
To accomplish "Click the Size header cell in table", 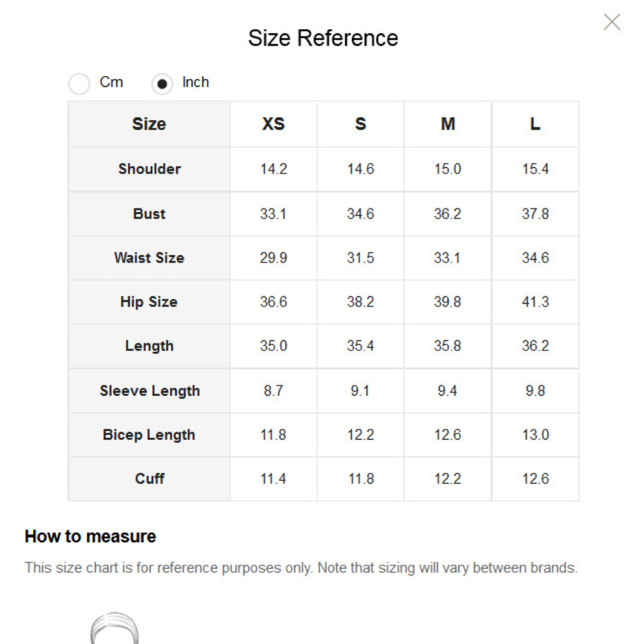I will [x=149, y=124].
